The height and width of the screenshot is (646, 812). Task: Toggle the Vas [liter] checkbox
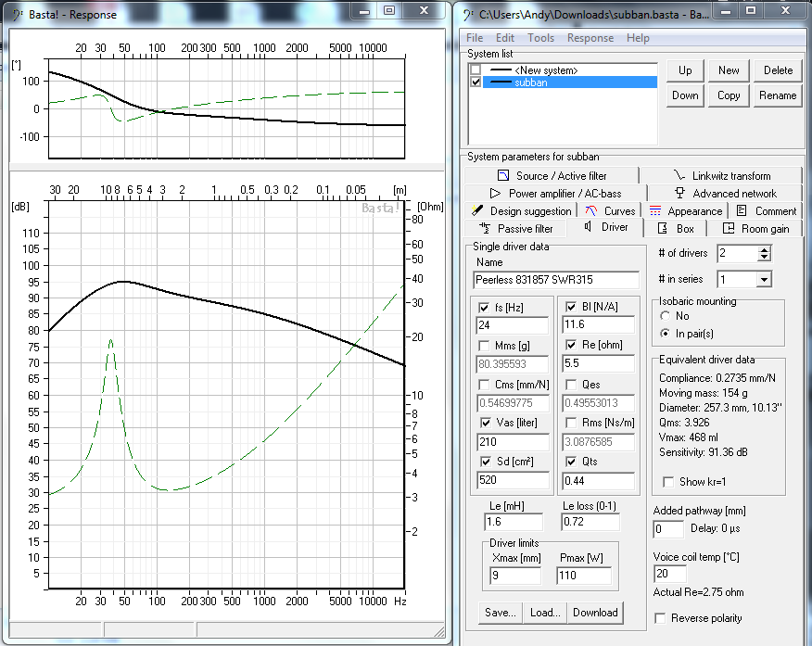pos(486,423)
